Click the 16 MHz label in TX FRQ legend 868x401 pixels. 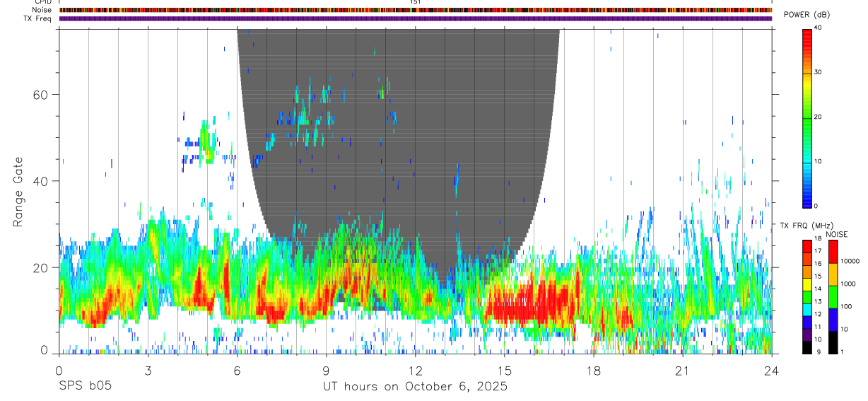coord(818,263)
